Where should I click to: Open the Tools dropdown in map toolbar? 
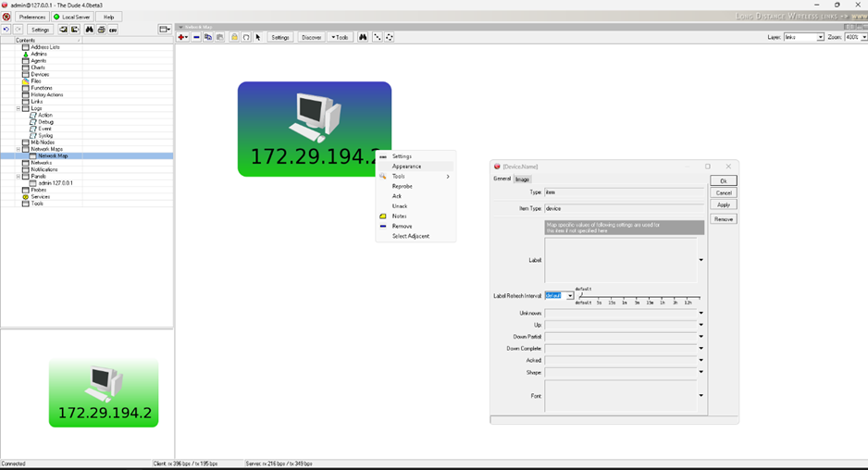point(340,37)
